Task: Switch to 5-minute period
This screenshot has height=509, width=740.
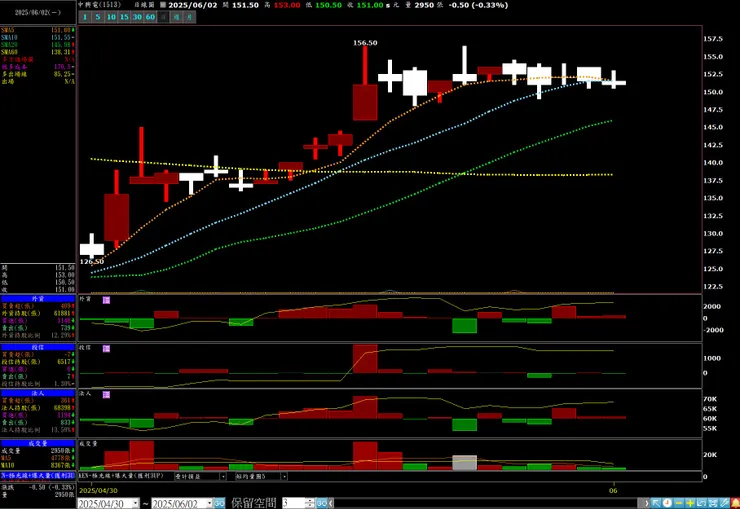Action: click(x=98, y=17)
